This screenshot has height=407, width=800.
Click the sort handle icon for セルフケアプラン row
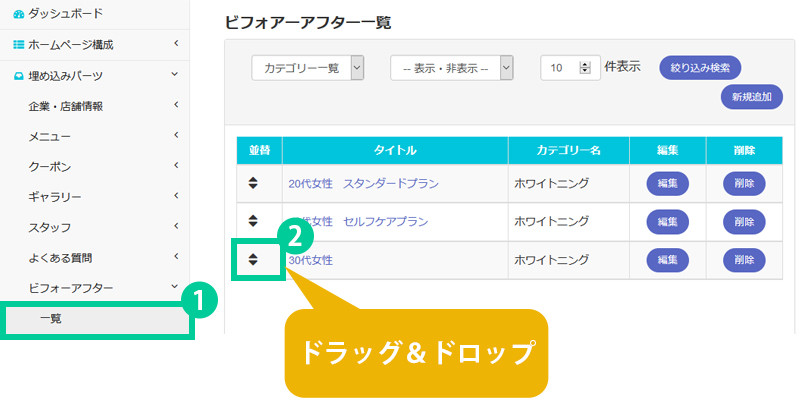253,220
